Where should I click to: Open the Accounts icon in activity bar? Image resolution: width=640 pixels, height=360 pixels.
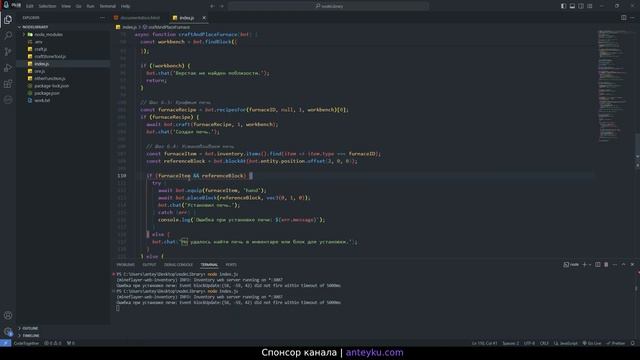click(8, 315)
